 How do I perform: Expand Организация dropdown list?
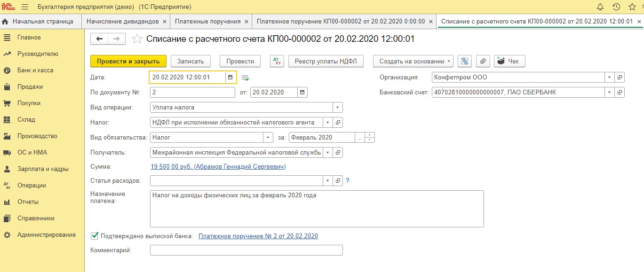[x=609, y=77]
